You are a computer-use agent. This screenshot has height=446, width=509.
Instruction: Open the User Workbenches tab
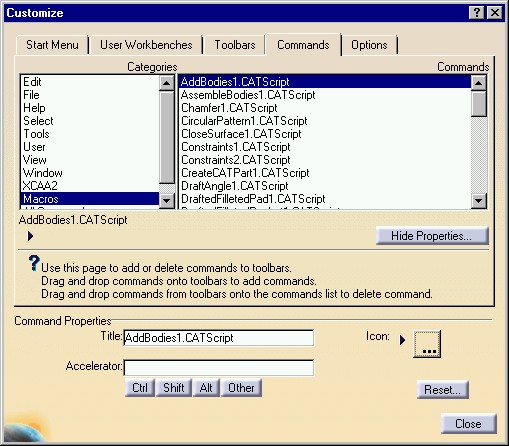[146, 45]
